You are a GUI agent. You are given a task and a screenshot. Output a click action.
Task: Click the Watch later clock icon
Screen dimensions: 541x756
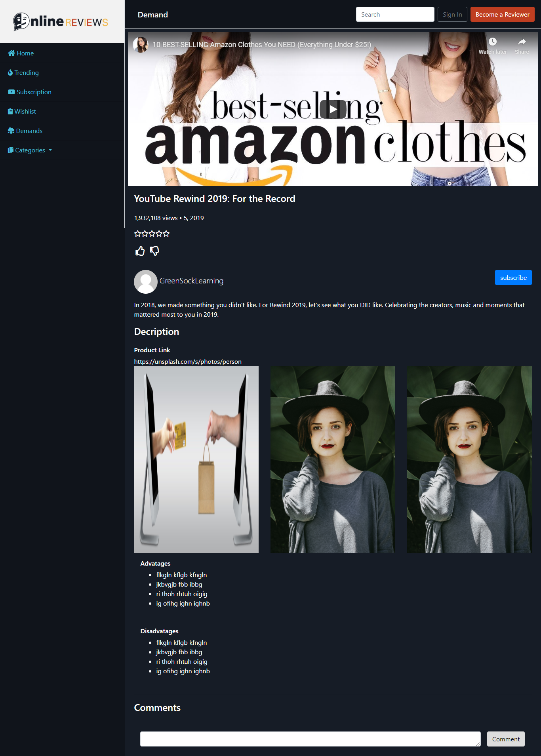click(x=493, y=42)
